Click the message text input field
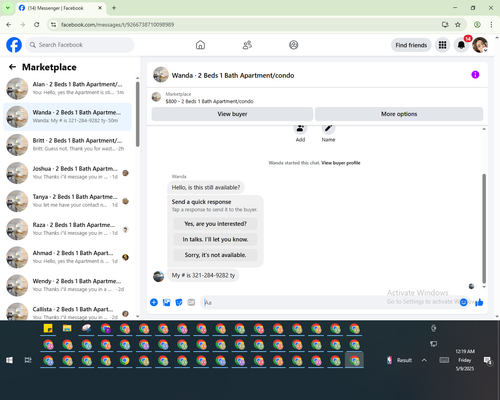The width and height of the screenshot is (500, 400). pos(330,302)
